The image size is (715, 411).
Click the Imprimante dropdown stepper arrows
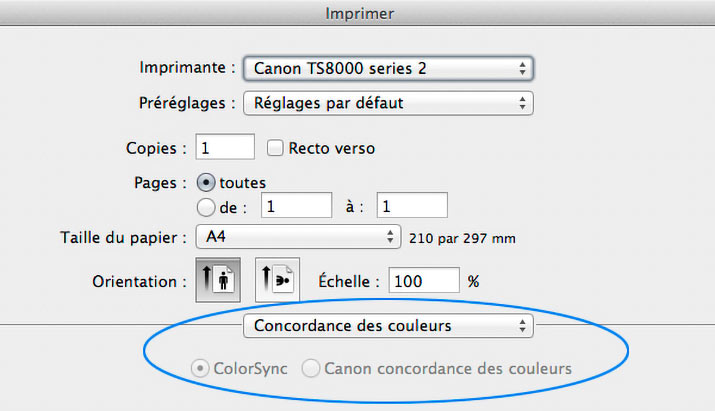click(523, 68)
